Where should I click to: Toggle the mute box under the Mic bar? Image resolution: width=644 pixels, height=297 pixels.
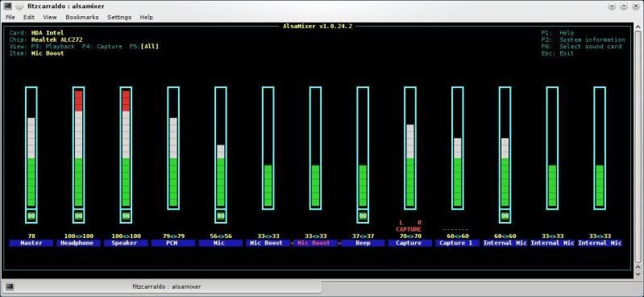221,216
